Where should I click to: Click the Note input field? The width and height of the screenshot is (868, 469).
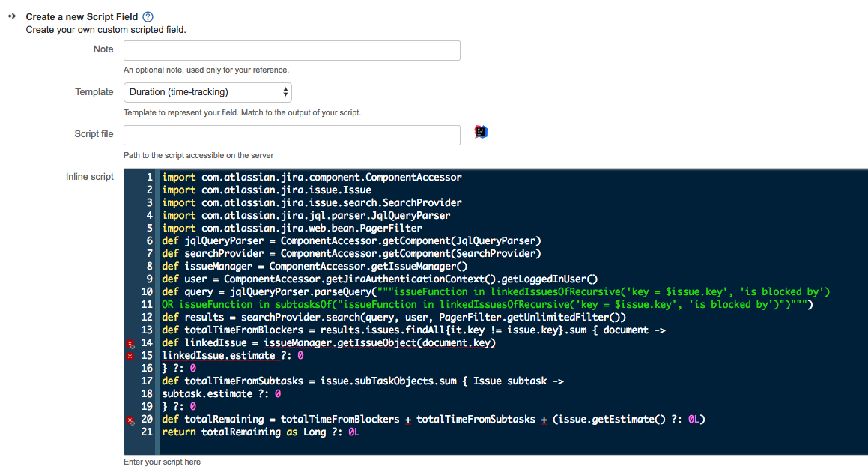(x=291, y=50)
